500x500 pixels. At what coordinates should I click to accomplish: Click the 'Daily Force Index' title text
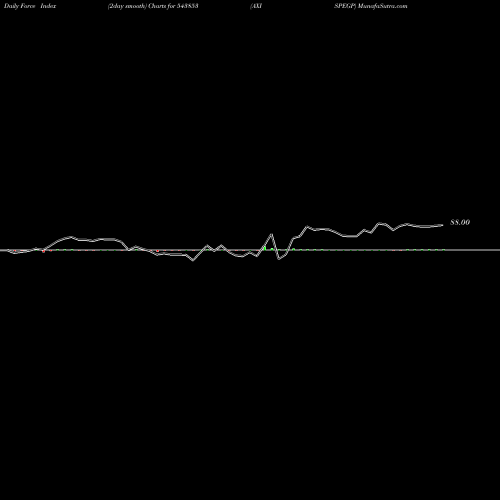click(30, 6)
